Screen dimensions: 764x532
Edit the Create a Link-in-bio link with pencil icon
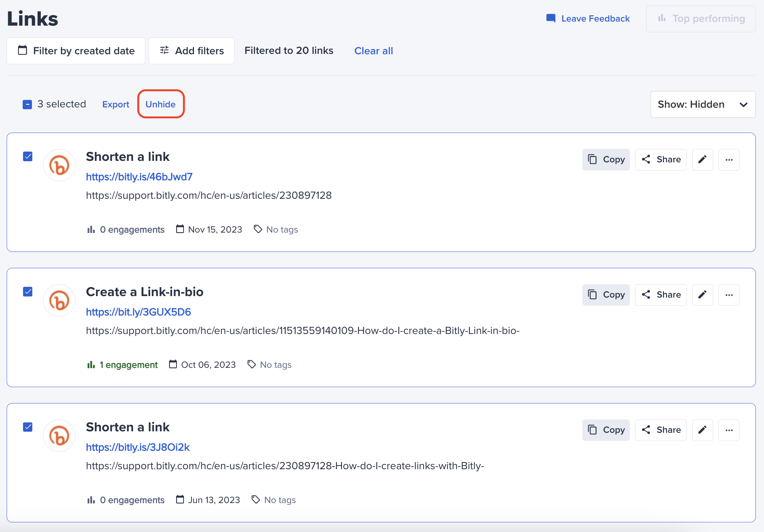[x=702, y=295]
